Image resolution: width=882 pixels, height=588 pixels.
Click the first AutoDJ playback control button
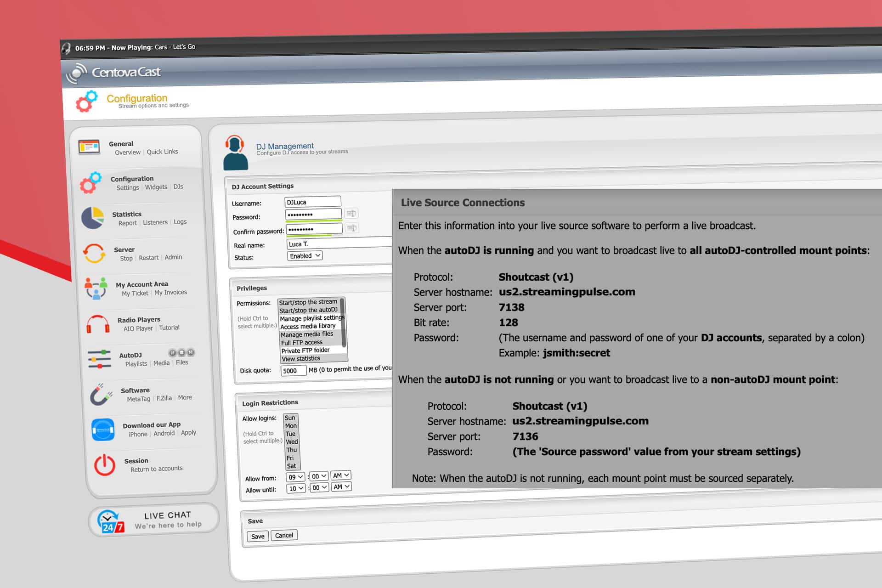coord(172,353)
